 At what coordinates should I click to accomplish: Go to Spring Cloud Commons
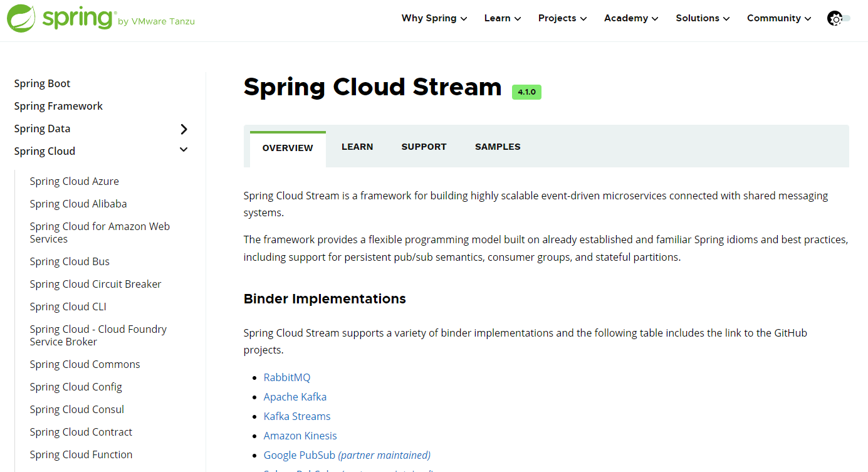(x=85, y=364)
